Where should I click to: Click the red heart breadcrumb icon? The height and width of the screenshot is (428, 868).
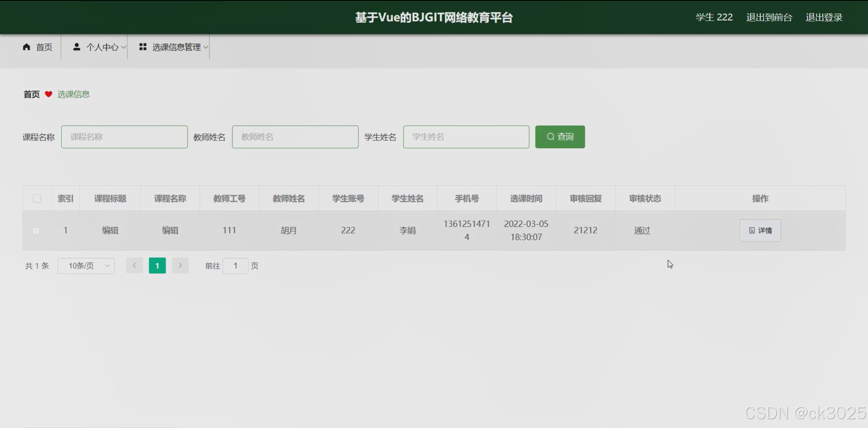pyautogui.click(x=48, y=94)
